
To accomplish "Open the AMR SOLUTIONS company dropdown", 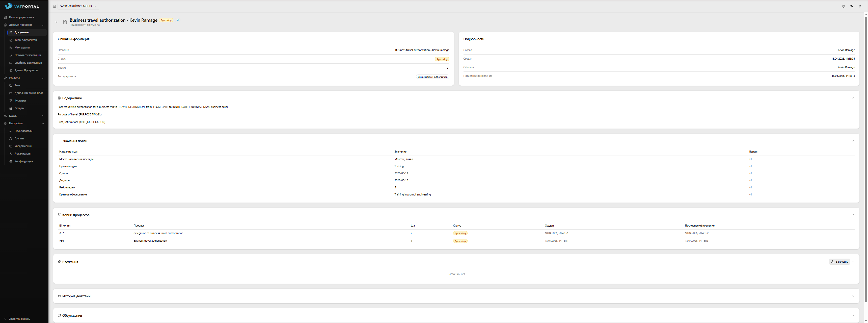I will 77,6.
